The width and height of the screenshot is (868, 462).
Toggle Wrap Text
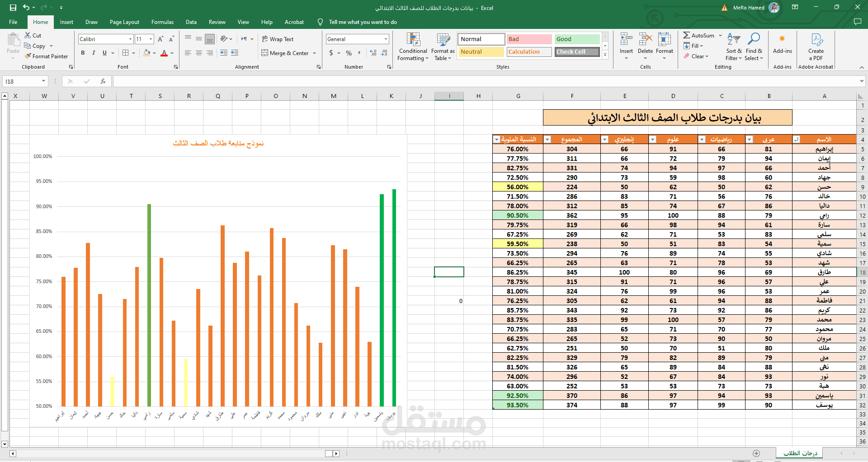pyautogui.click(x=278, y=39)
